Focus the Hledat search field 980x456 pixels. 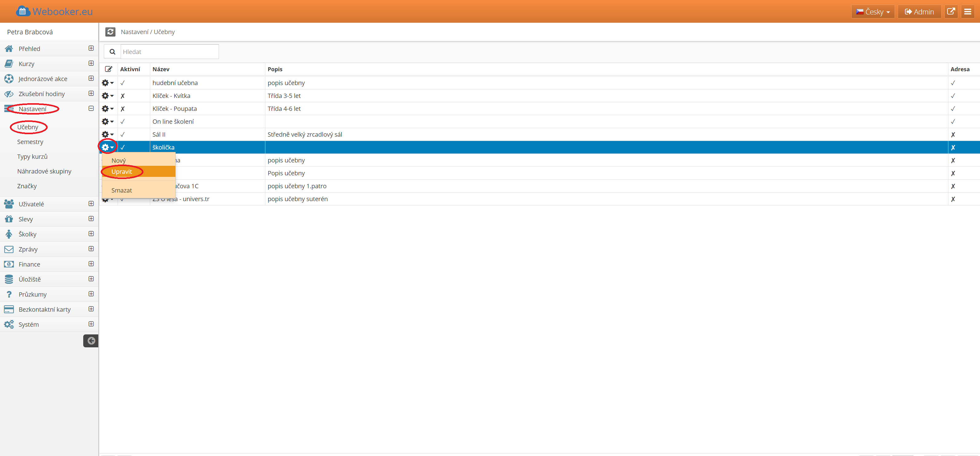169,52
